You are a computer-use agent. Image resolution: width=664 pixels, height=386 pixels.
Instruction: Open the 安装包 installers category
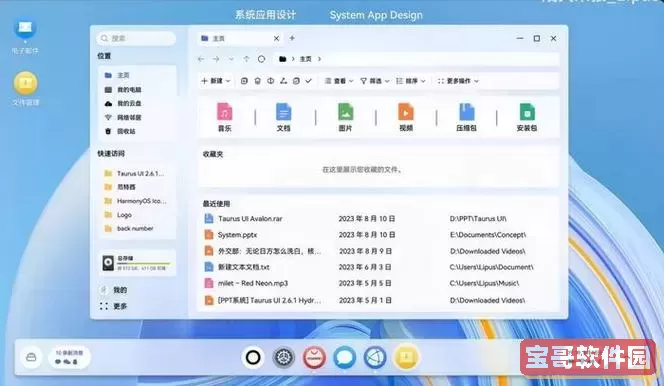[x=527, y=117]
